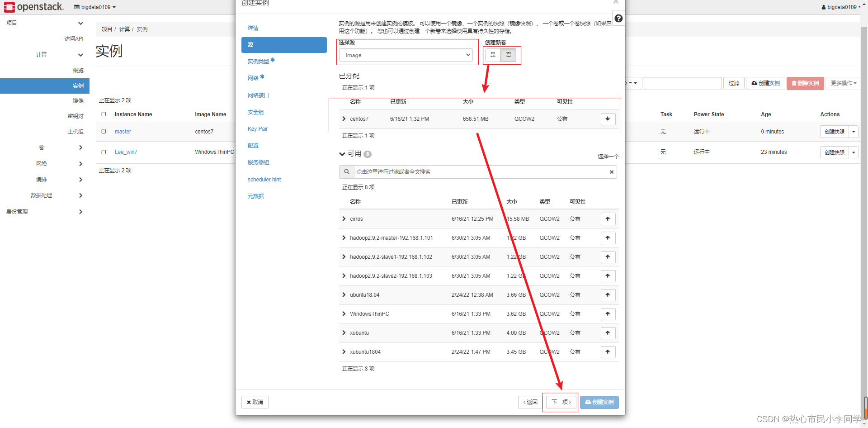
Task: Expand the xubuntu1804 image details
Action: (344, 352)
